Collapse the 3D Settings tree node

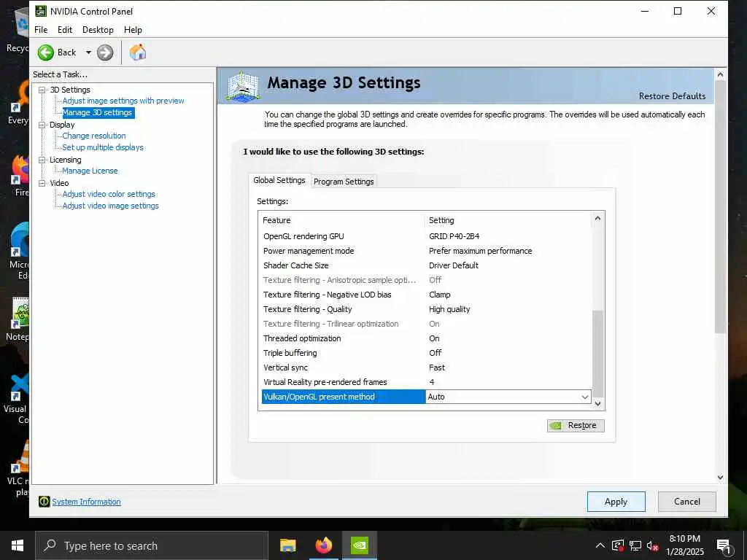pos(42,90)
